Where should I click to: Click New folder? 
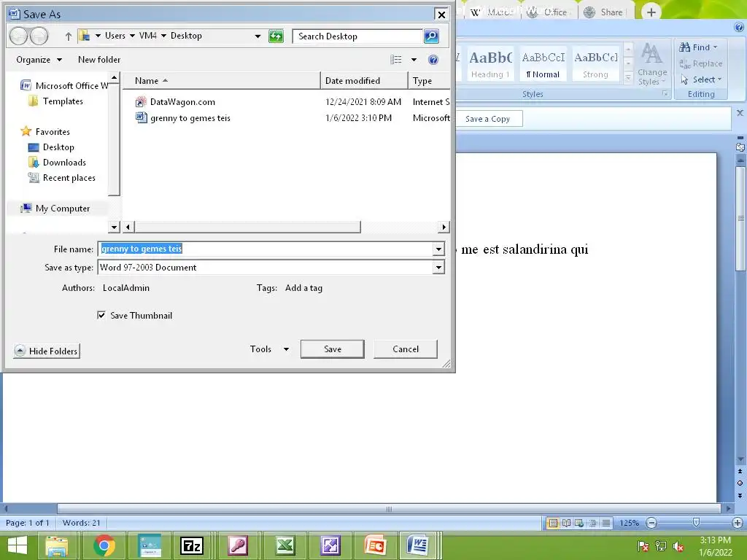[x=99, y=60]
